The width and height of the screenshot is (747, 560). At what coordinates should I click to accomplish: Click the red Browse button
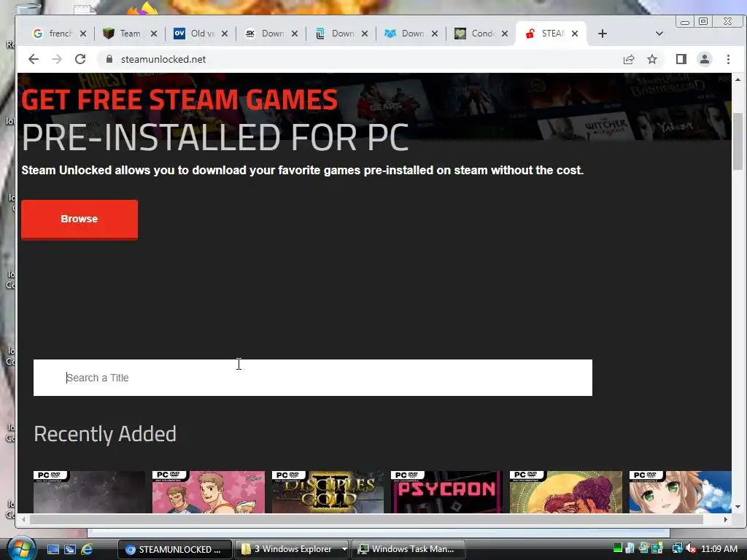pyautogui.click(x=80, y=219)
